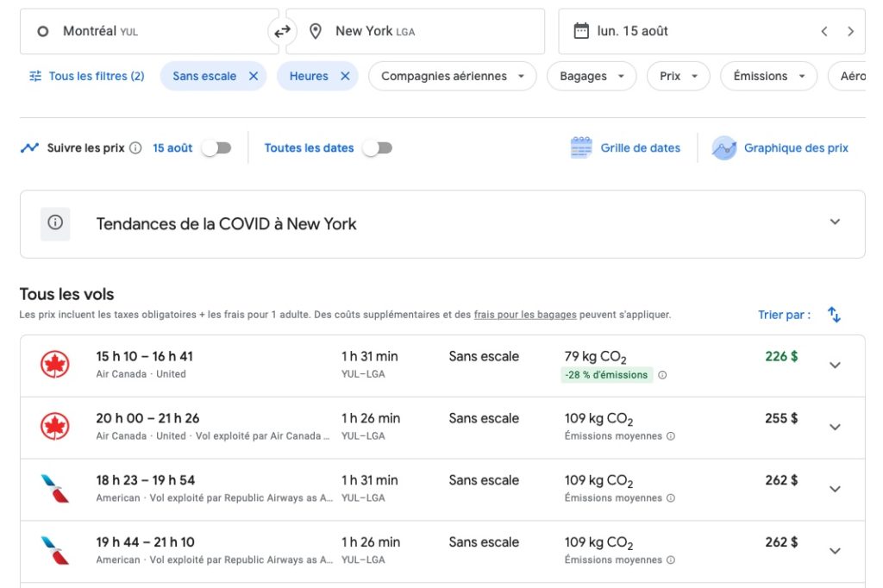
Task: Open the Bagages filter dropdown
Action: tap(592, 76)
